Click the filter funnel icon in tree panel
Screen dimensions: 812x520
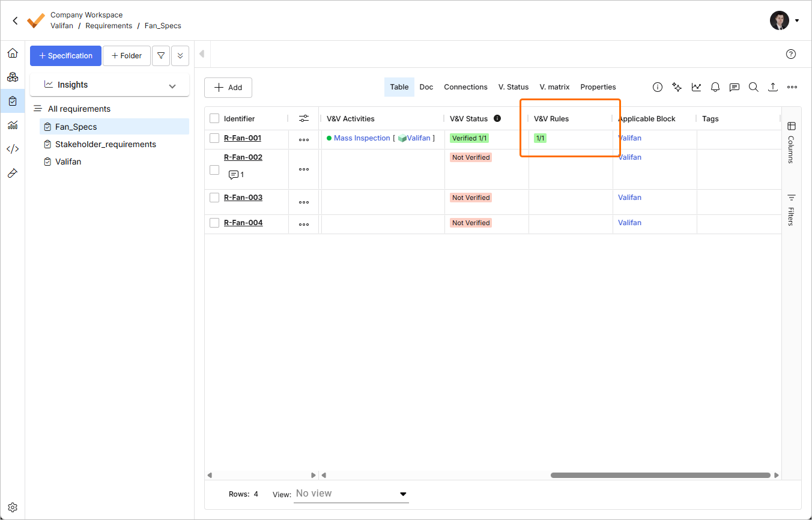coord(161,56)
